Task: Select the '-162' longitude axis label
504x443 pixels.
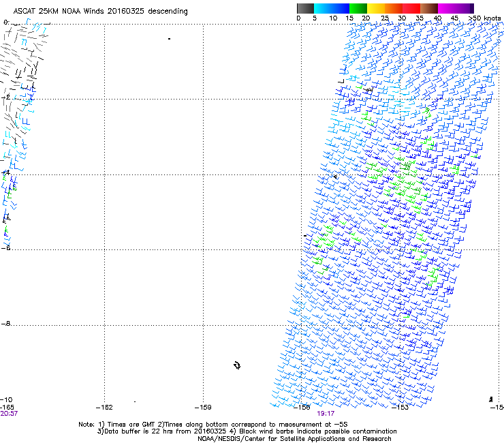Action: pyautogui.click(x=104, y=408)
